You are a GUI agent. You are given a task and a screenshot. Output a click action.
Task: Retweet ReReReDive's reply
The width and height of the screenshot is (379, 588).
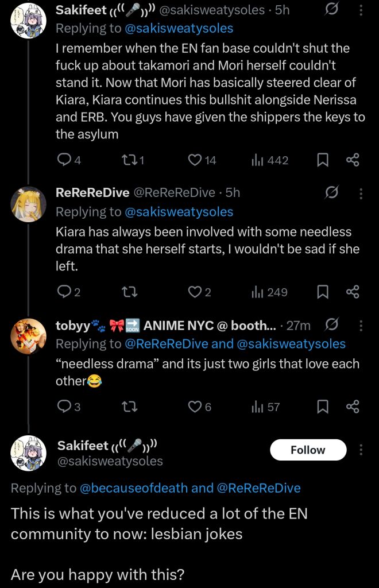[x=130, y=292]
